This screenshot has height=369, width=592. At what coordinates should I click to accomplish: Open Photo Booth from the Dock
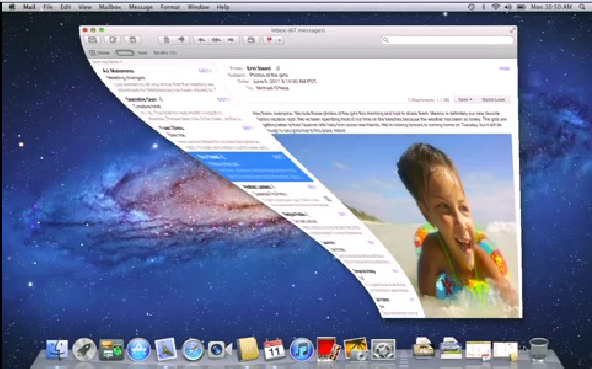[328, 349]
